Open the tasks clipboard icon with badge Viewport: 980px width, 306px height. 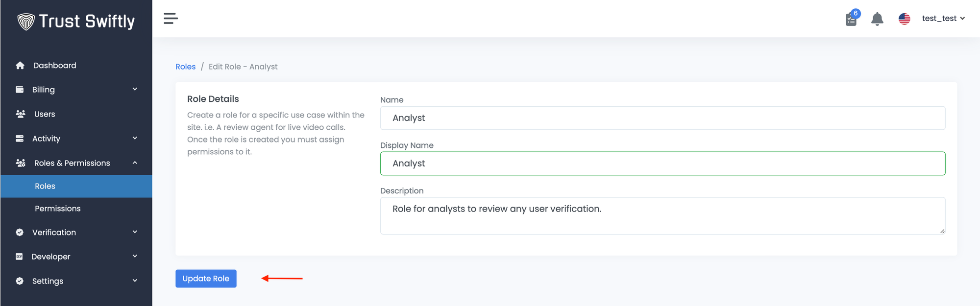[x=852, y=19]
